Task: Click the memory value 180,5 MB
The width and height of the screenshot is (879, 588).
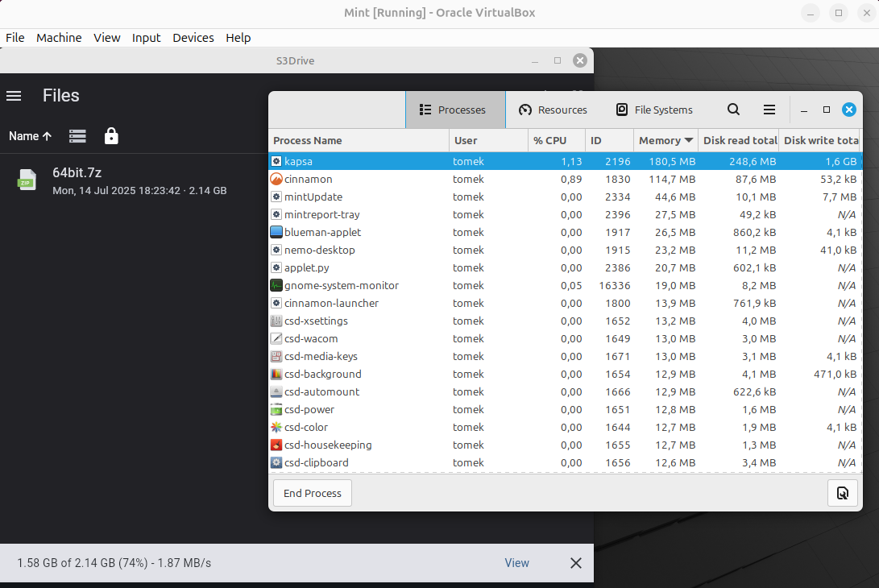Action: 672,161
